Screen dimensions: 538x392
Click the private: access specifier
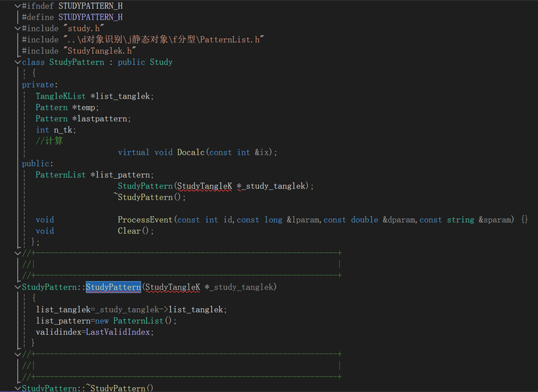pos(40,85)
